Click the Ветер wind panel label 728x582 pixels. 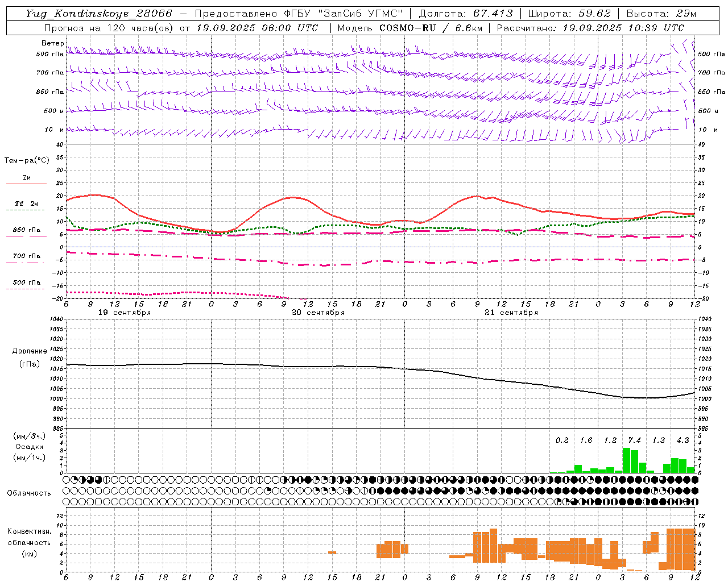[x=52, y=43]
